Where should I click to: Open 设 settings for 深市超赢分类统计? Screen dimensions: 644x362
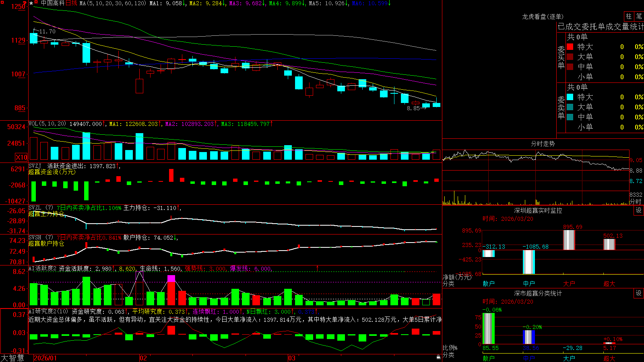pos(639,293)
